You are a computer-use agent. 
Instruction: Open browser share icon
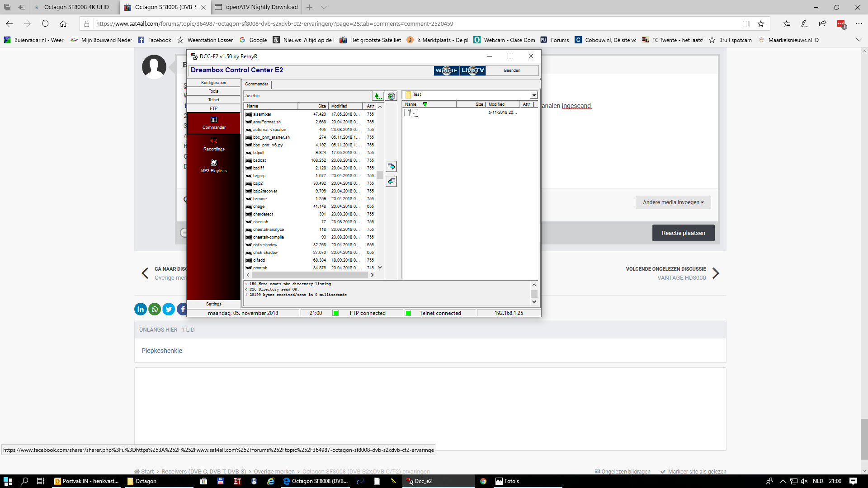pos(822,23)
